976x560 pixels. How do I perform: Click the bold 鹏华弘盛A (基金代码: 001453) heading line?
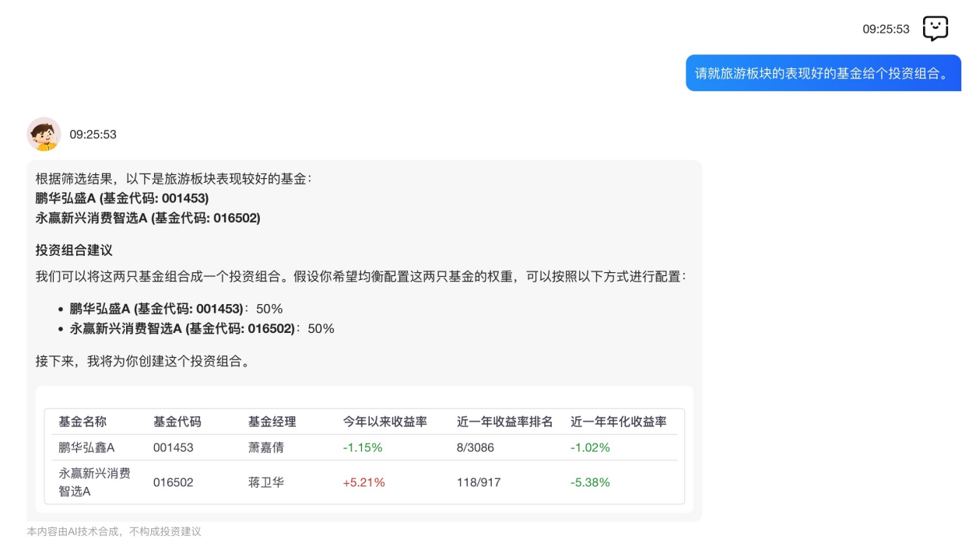(x=122, y=198)
